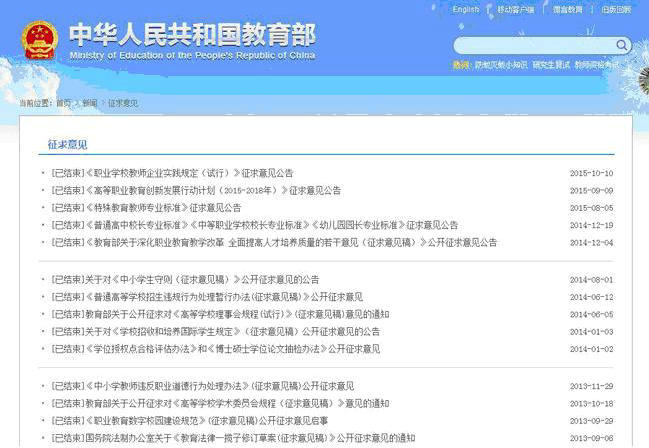Open the 微言教育 link in header
Image resolution: width=649 pixels, height=448 pixels.
567,9
